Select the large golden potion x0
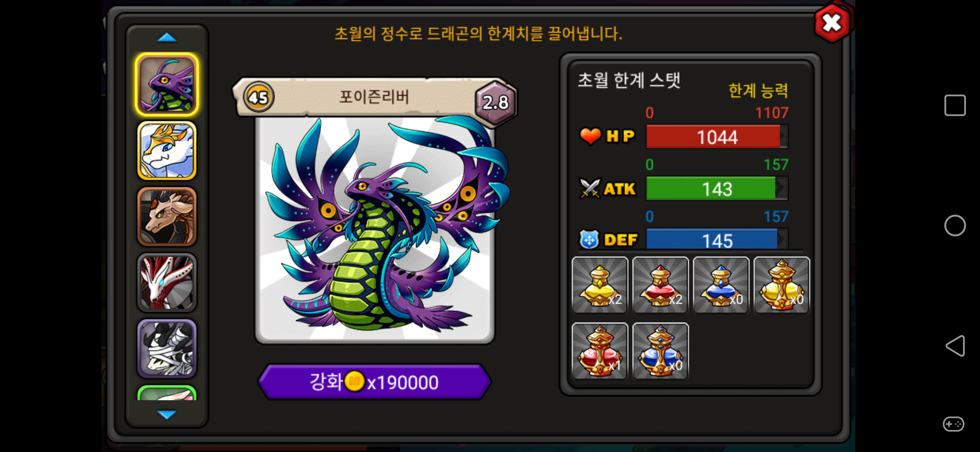Viewport: 980px width, 452px height. [x=781, y=285]
